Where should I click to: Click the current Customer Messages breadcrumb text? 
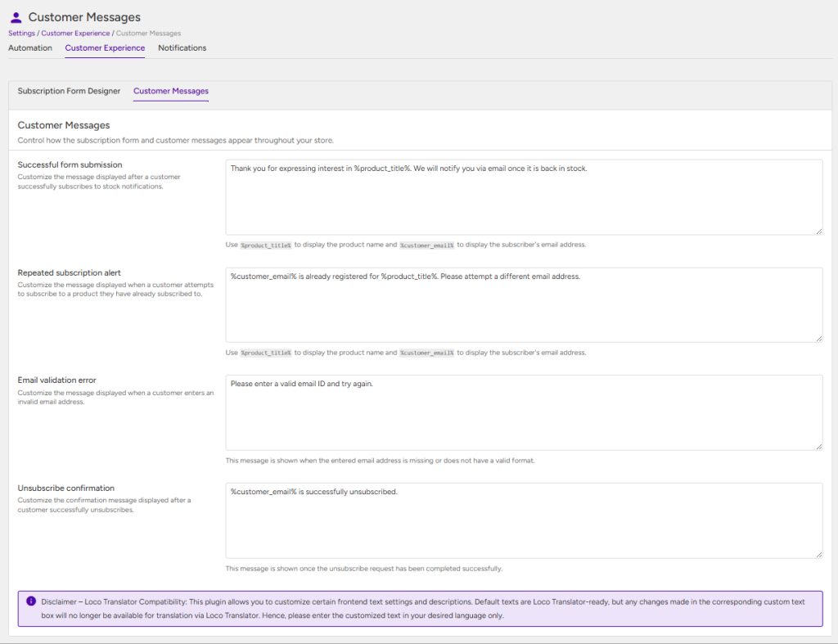pyautogui.click(x=149, y=33)
